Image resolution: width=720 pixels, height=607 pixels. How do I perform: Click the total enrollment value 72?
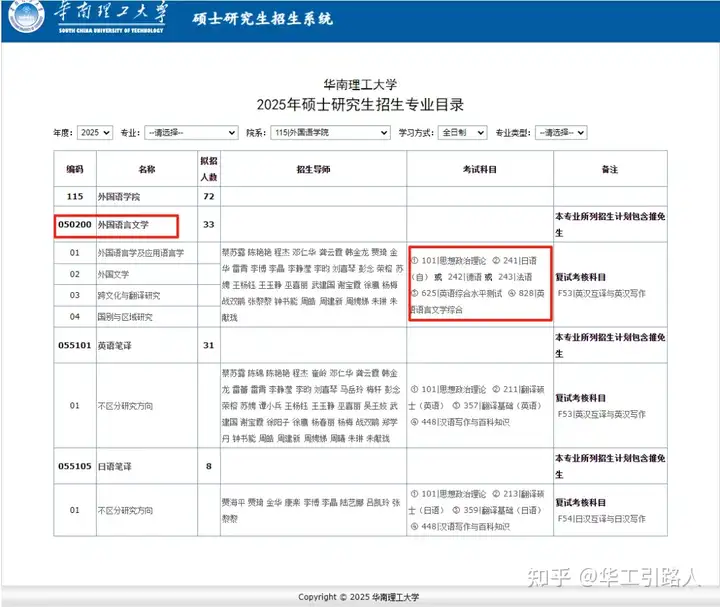pyautogui.click(x=209, y=197)
